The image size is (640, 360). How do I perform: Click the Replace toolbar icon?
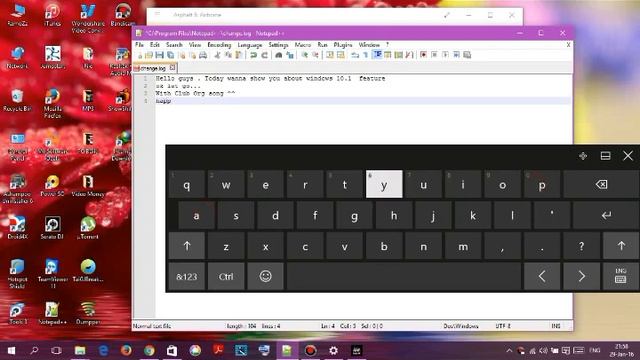(290, 55)
